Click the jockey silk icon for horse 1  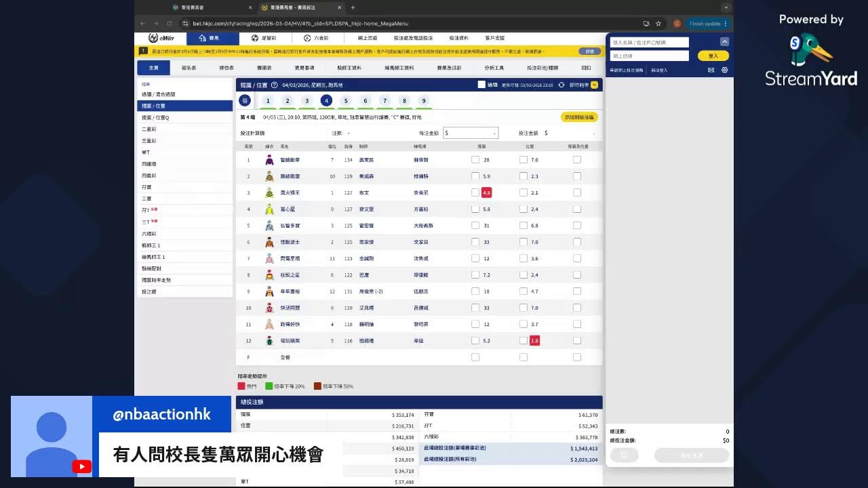click(x=269, y=160)
